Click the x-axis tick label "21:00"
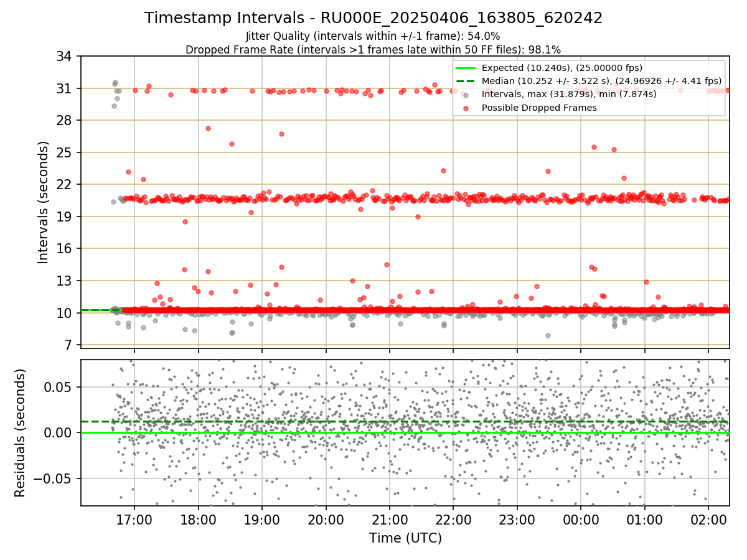Viewport: 747px width, 560px height. [390, 519]
